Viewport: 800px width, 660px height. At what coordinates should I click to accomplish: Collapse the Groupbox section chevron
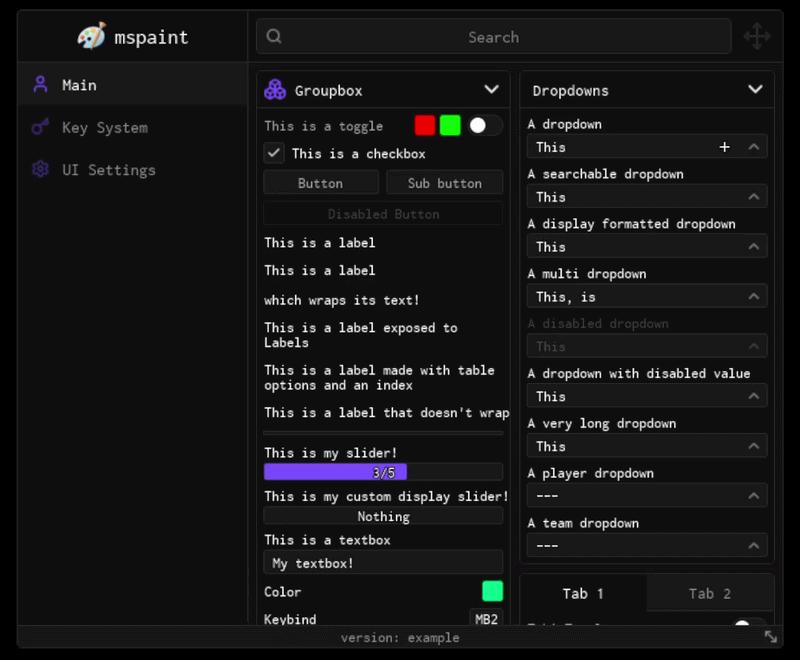[491, 90]
